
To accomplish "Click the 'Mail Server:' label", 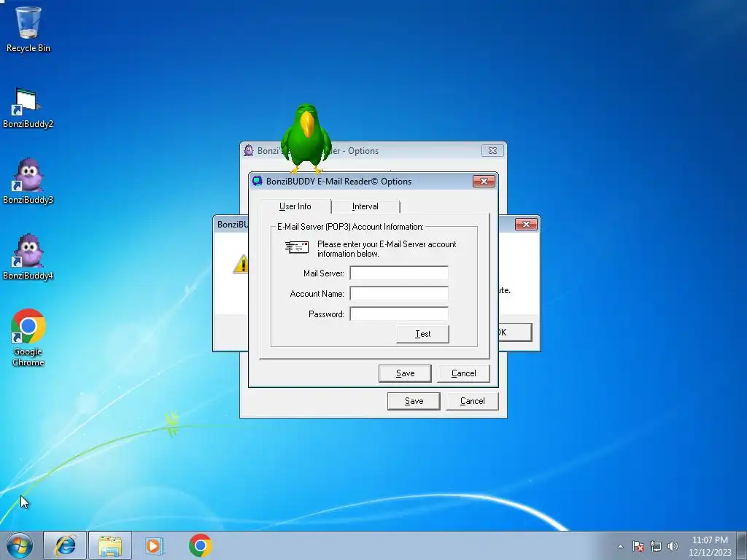I will [323, 273].
